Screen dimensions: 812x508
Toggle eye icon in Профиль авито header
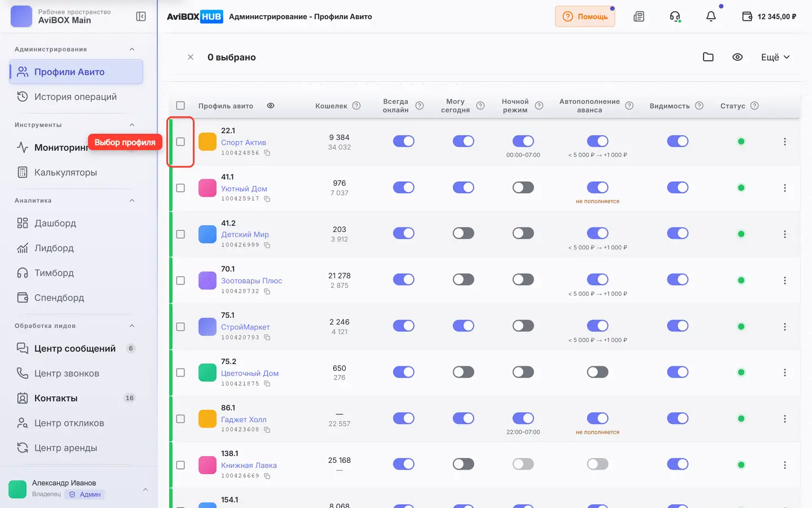point(271,106)
